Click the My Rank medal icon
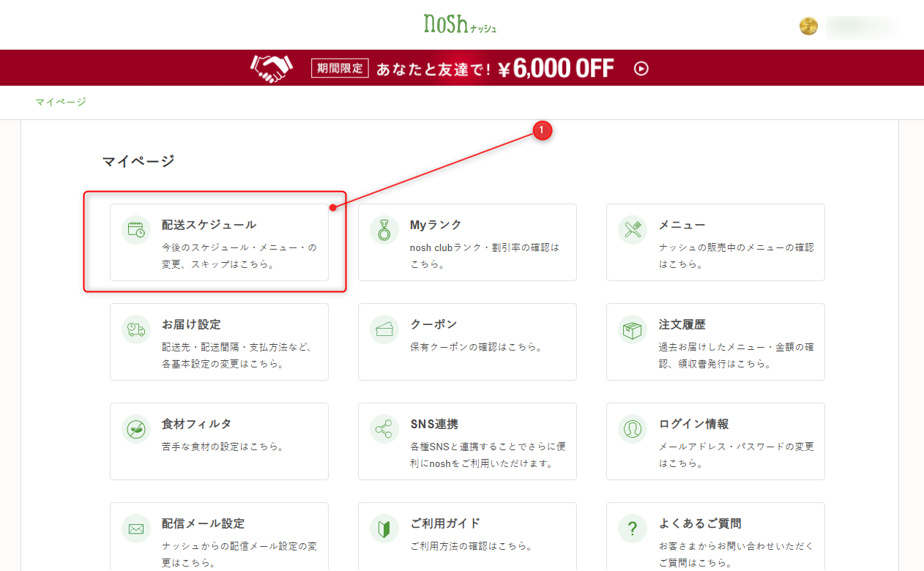 (384, 230)
